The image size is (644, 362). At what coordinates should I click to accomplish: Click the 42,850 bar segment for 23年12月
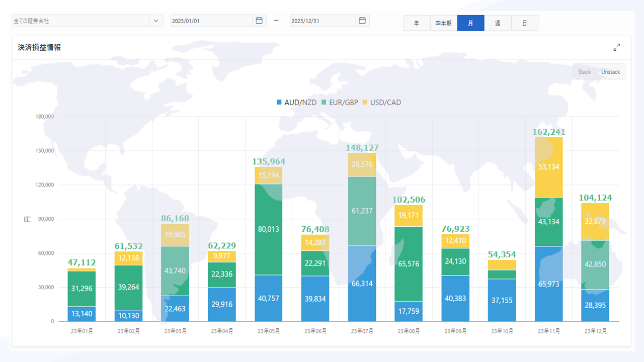[595, 265]
